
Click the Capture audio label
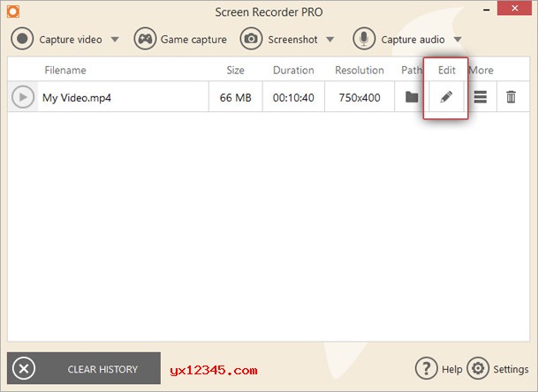(x=413, y=40)
